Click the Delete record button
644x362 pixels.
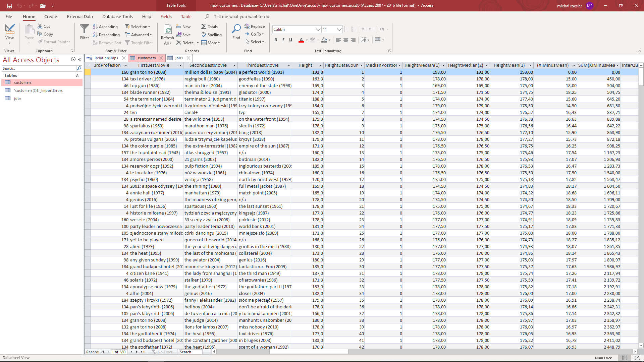point(185,43)
